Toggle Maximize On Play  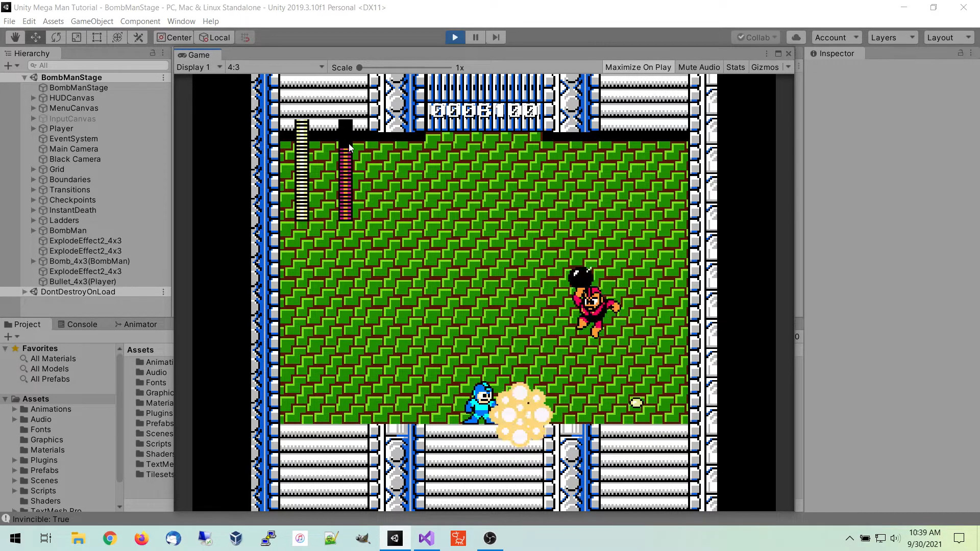pyautogui.click(x=638, y=67)
